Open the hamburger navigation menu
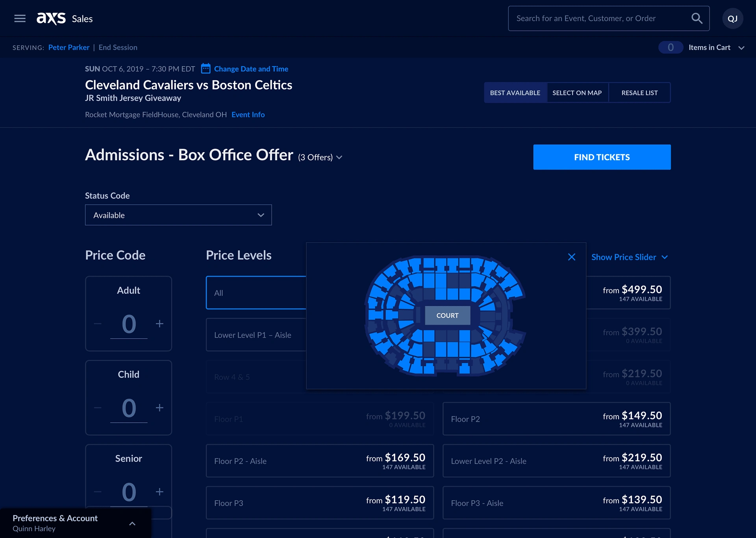Screen dimensions: 756x538 [20, 19]
